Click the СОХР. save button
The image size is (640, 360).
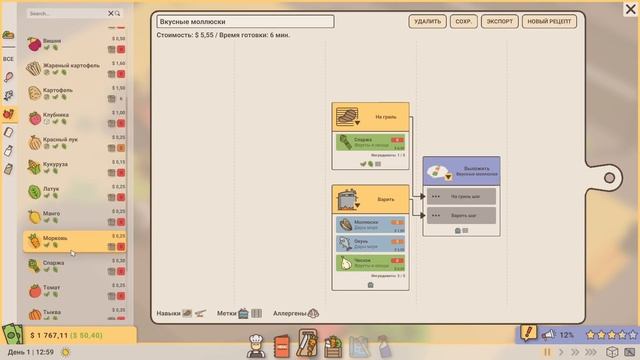(464, 21)
